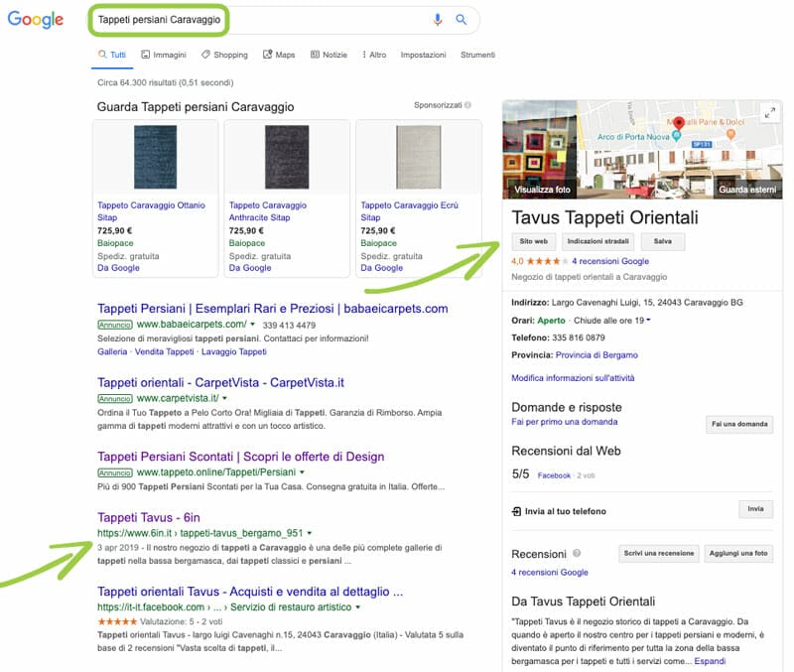
Task: Open the Tappeto Caravaggio Ottanio Sitap product image
Action: [156, 157]
